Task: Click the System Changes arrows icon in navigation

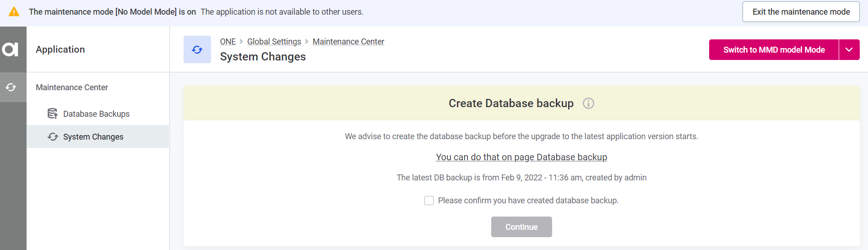Action: (x=53, y=136)
